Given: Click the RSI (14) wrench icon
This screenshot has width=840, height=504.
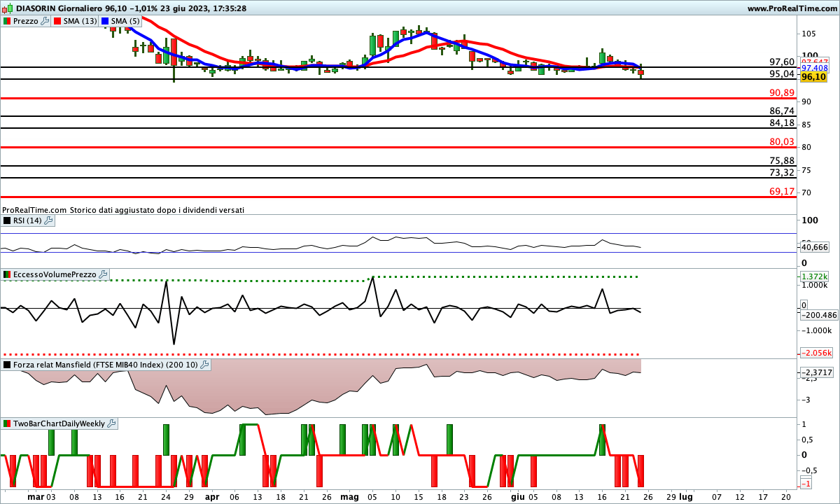Looking at the screenshot, I should [x=48, y=220].
